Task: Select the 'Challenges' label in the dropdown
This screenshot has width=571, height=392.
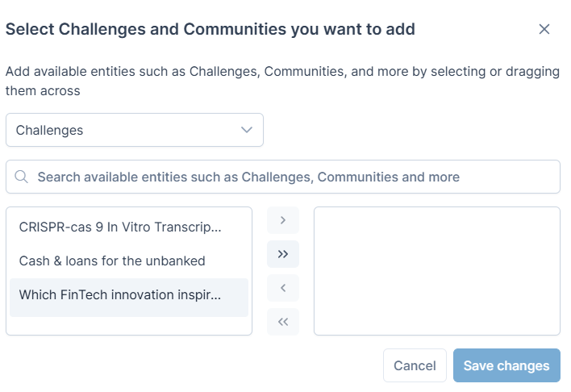Action: [x=49, y=130]
